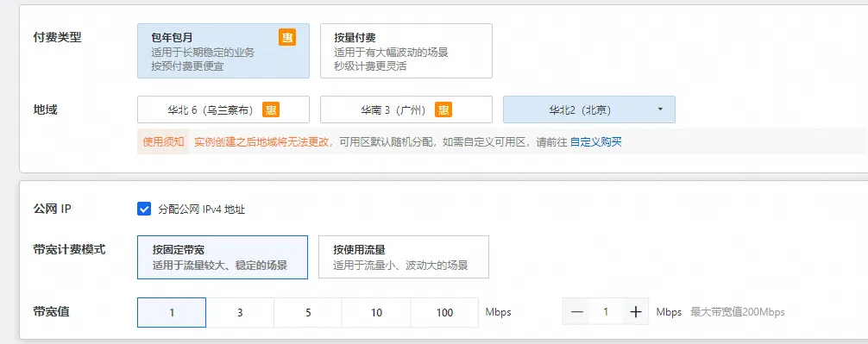Choose region 华北 6（乌兰察布）

click(x=223, y=109)
